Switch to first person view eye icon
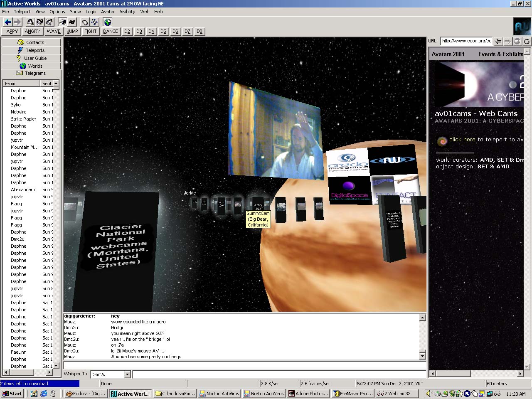This screenshot has height=399, width=532. [x=62, y=22]
